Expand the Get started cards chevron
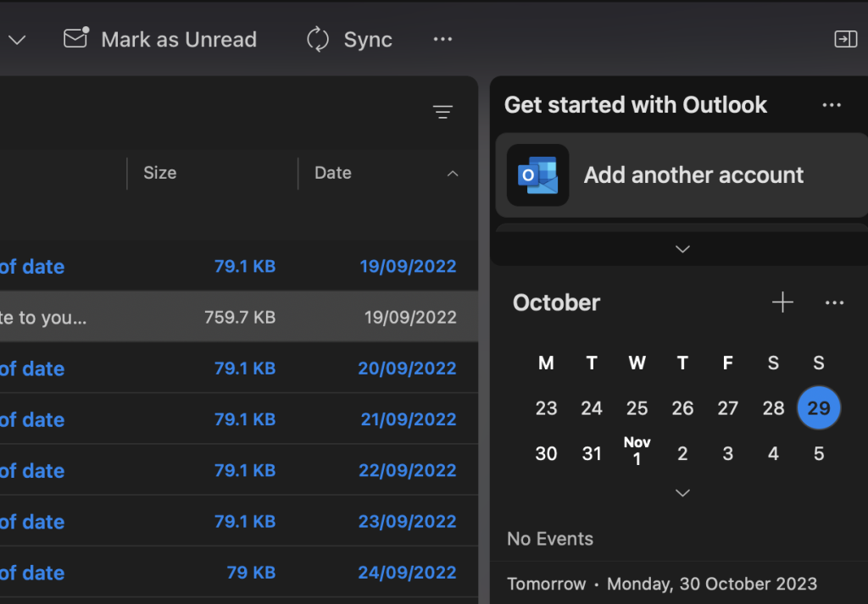This screenshot has height=604, width=868. coord(682,249)
